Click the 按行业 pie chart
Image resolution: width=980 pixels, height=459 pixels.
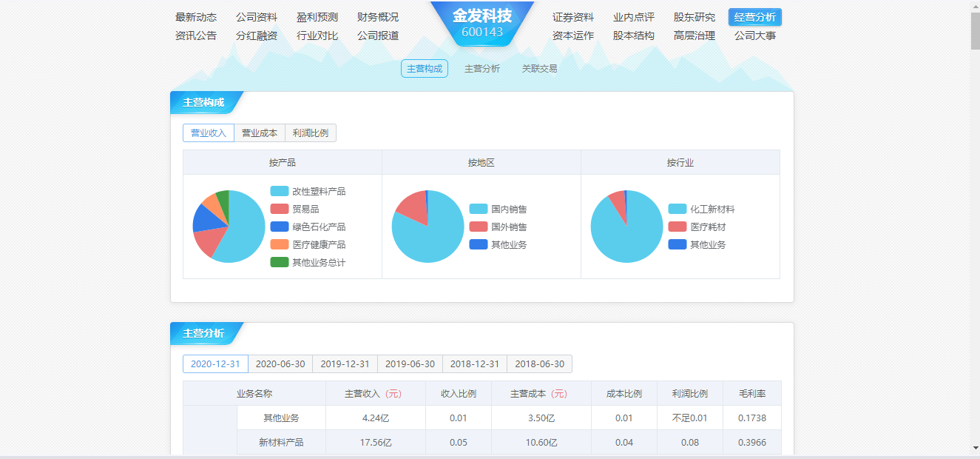point(626,227)
